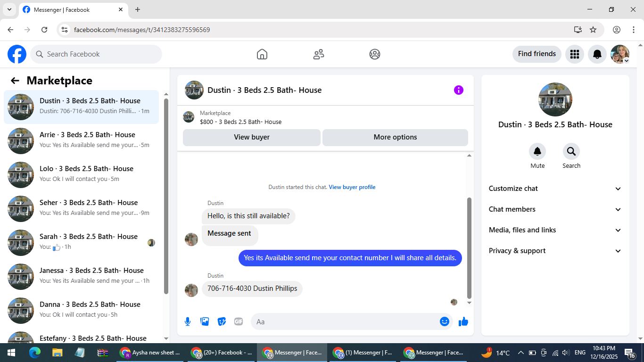Screen dimensions: 644x362
Task: Click the phone number message from Dustin
Action: tap(252, 288)
